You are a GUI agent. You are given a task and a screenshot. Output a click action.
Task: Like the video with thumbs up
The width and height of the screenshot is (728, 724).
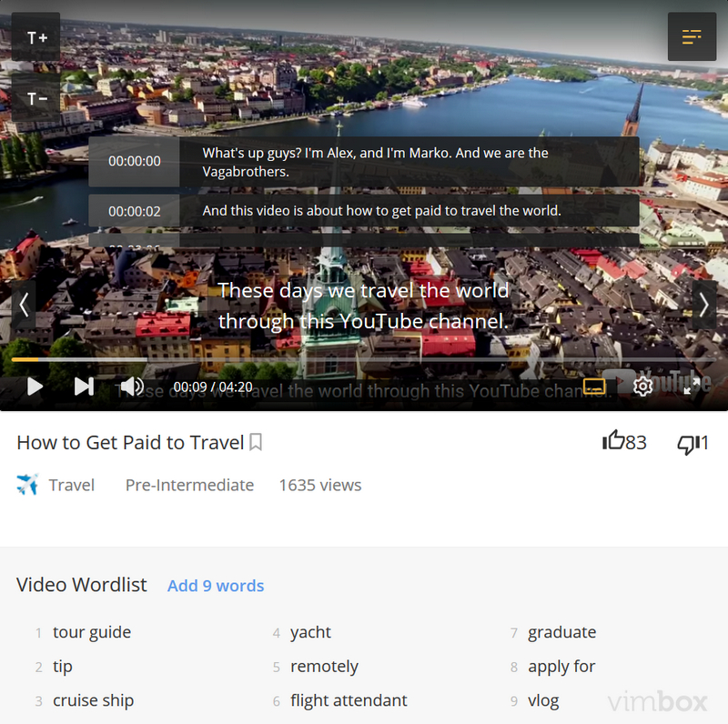[614, 442]
